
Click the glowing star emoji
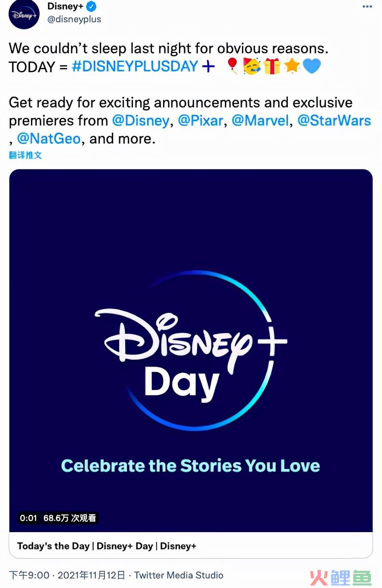(292, 66)
